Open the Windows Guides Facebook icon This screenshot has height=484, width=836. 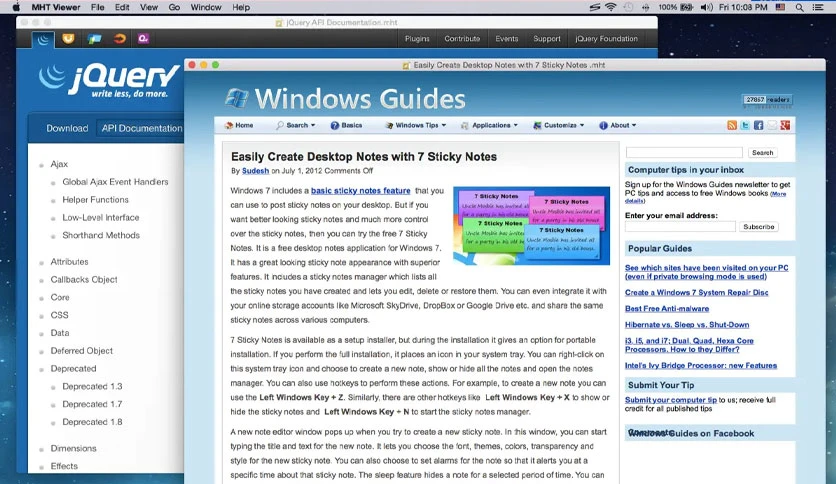758,125
